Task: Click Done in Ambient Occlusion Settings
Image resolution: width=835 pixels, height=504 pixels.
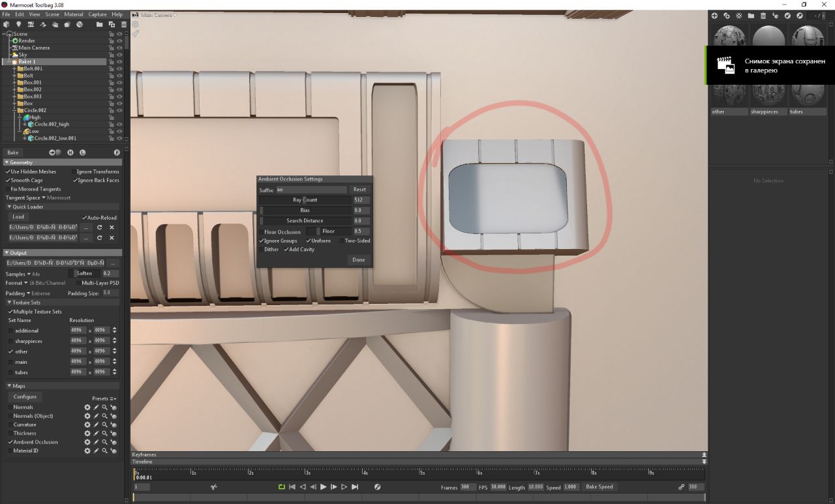Action: tap(359, 259)
